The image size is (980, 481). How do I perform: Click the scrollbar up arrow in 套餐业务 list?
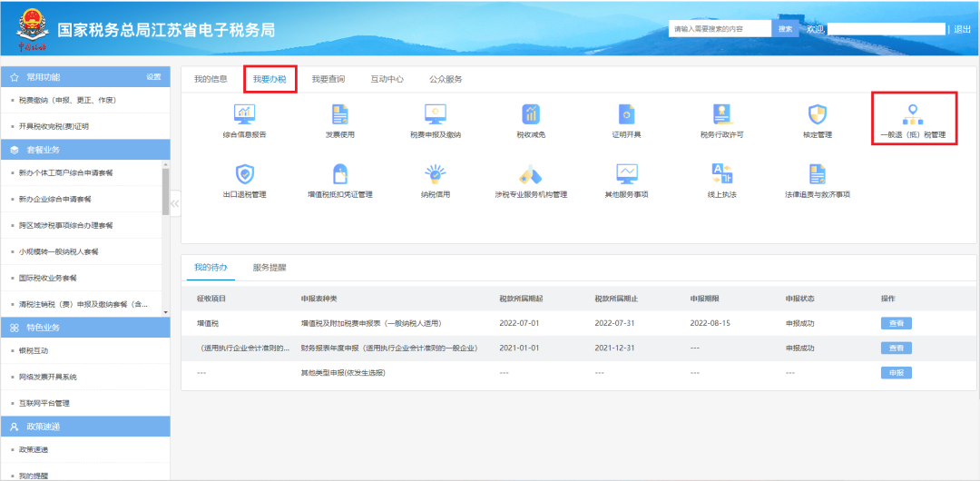point(166,164)
